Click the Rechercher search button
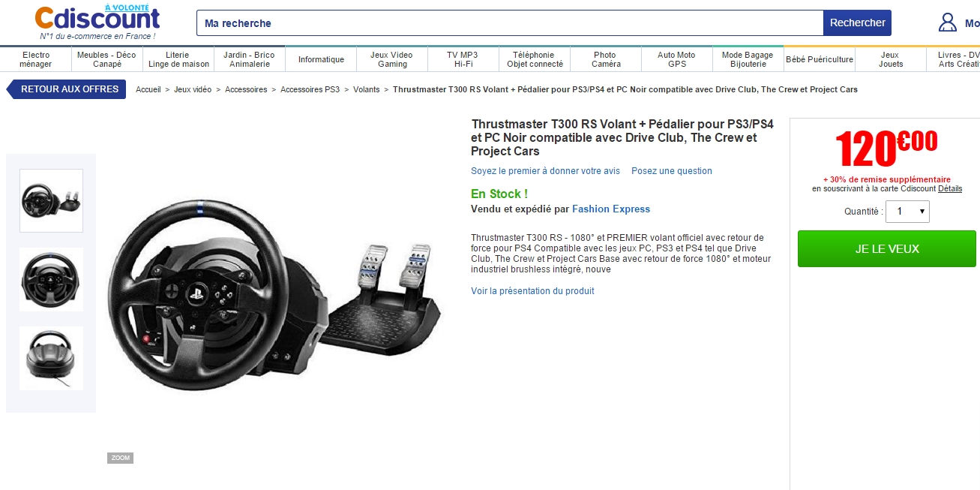 point(858,23)
